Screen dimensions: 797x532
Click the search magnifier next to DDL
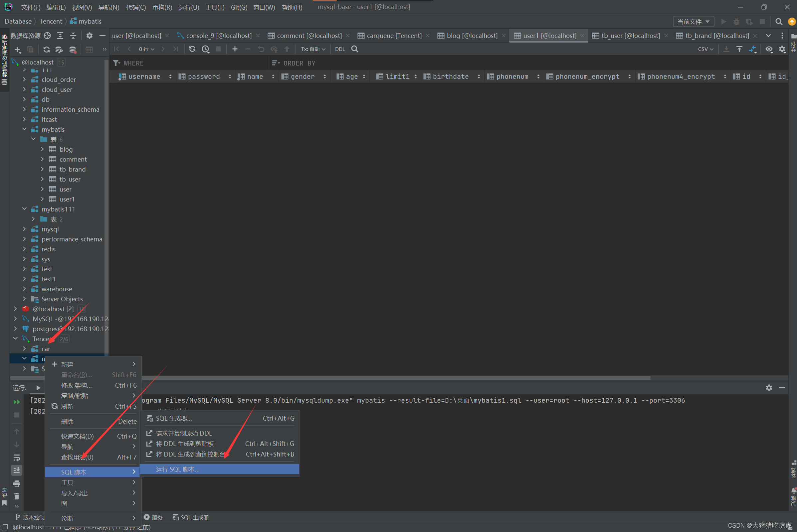[x=354, y=49]
